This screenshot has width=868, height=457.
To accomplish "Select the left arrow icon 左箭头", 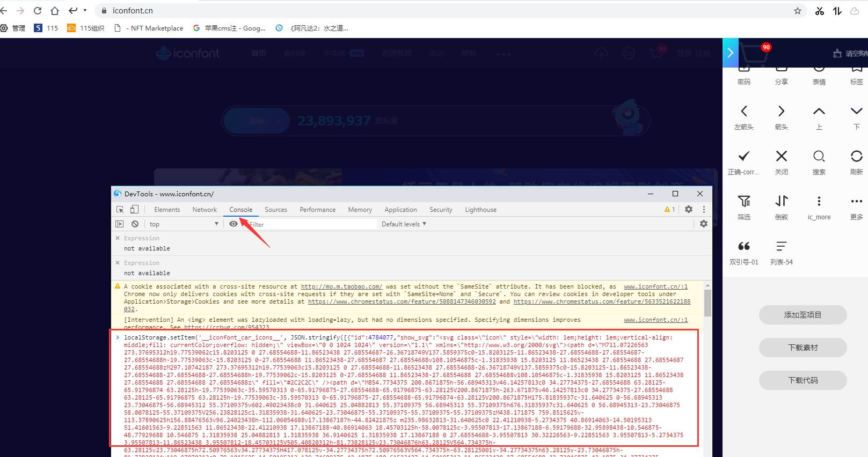I will coord(744,111).
